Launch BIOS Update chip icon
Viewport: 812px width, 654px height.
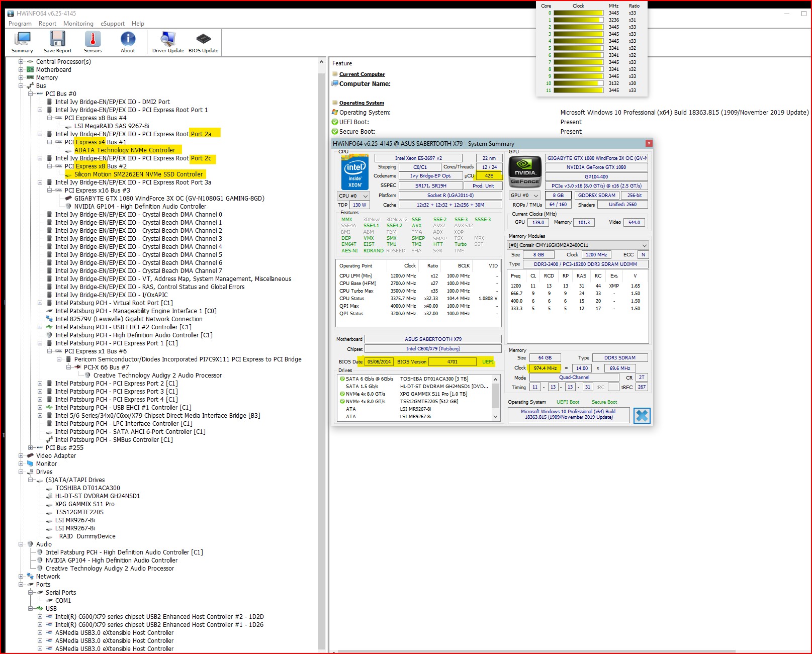pyautogui.click(x=203, y=42)
